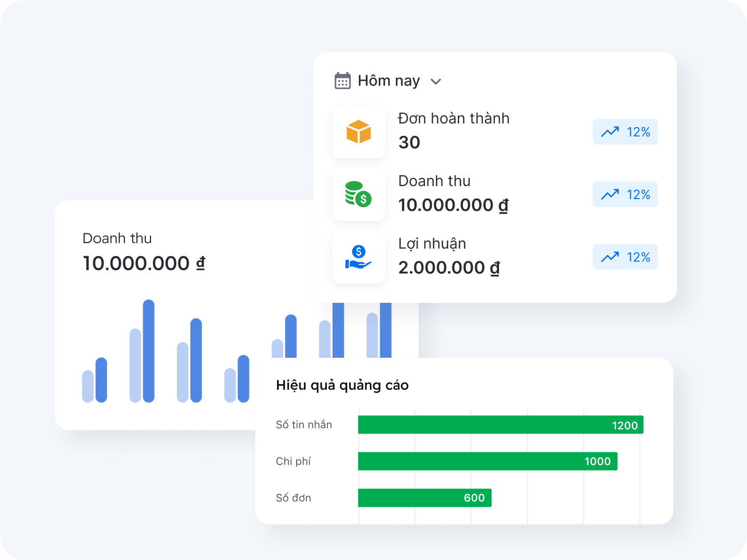Click the orange box order icon
Viewport: 747px width, 560px height.
[358, 132]
